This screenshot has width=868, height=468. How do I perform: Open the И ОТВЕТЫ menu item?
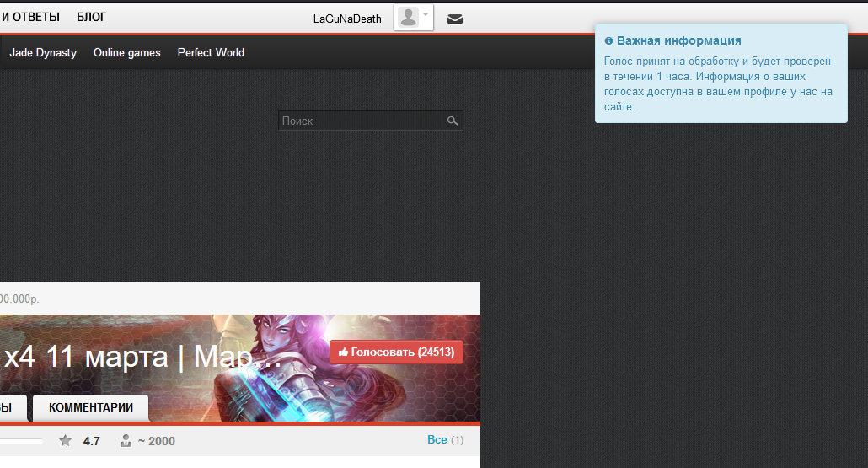pos(29,17)
